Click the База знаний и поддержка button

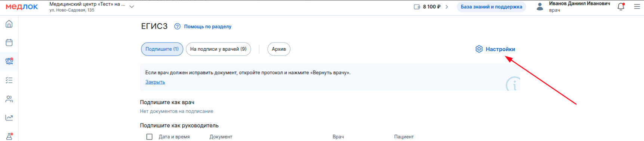point(491,7)
